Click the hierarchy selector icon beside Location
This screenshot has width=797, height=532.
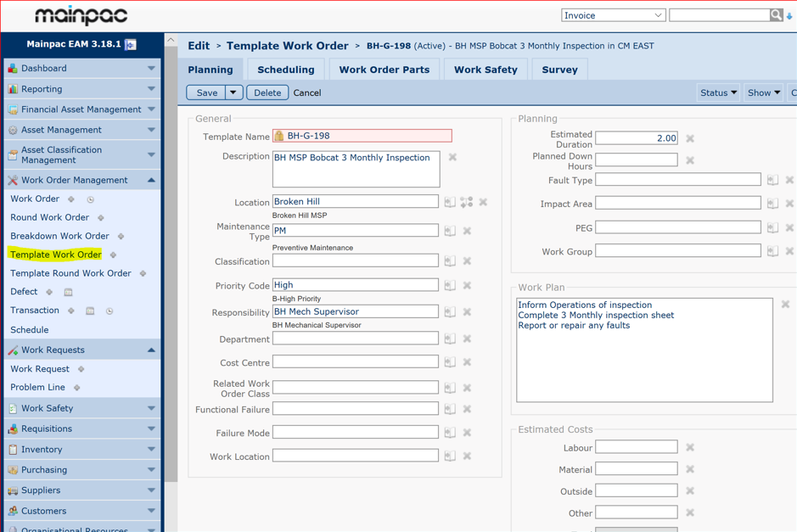(x=465, y=202)
